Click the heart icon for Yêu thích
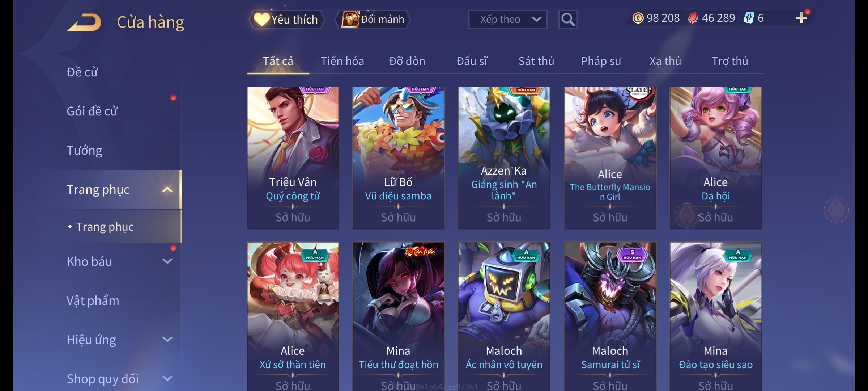The height and width of the screenshot is (391, 868). pos(261,19)
